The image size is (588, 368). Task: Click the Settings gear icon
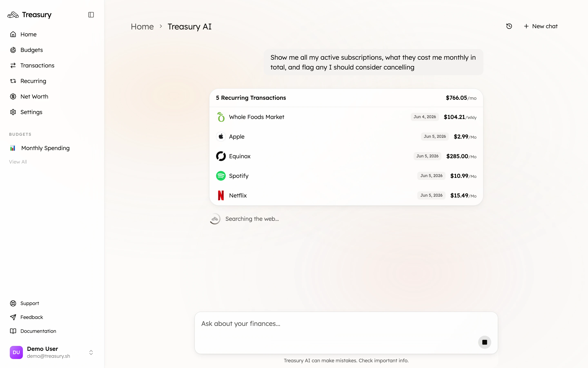coord(13,112)
